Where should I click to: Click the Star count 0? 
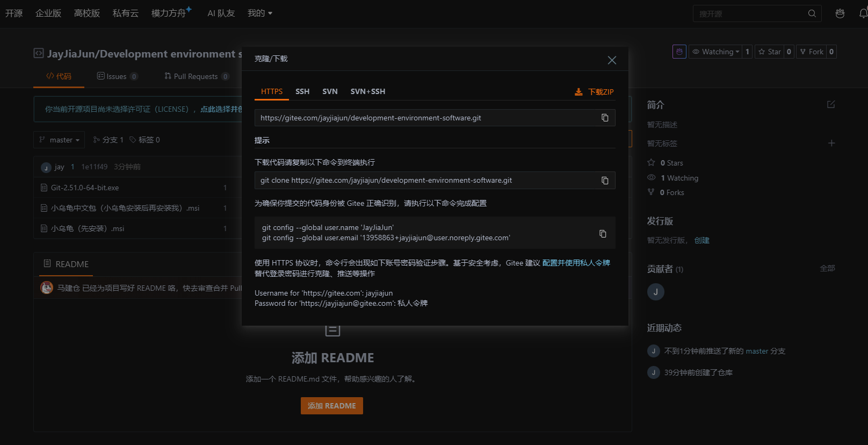(x=789, y=52)
